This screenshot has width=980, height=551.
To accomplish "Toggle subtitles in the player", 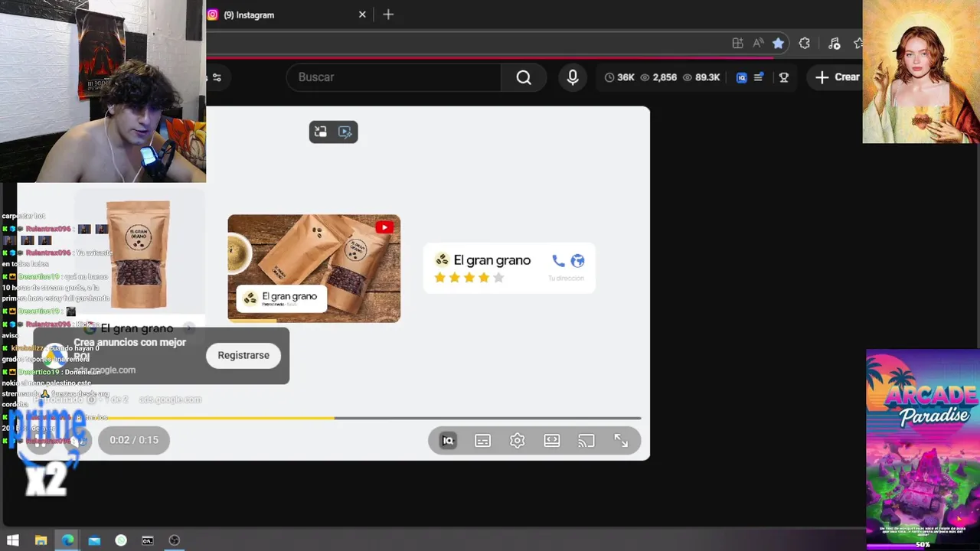I will coord(482,441).
